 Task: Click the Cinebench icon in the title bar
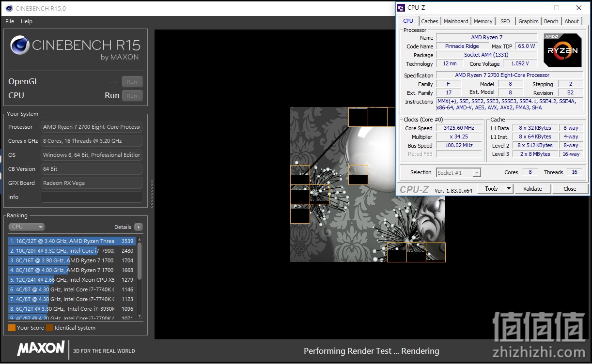click(x=9, y=8)
